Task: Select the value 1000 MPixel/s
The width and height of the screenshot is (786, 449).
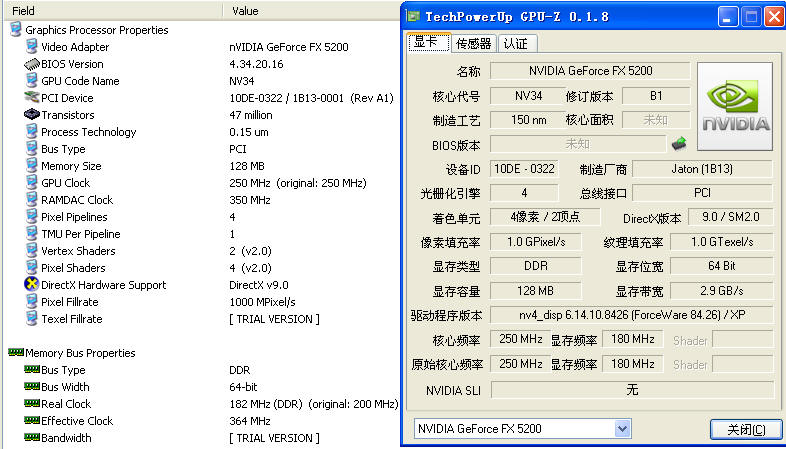Action: click(x=262, y=302)
